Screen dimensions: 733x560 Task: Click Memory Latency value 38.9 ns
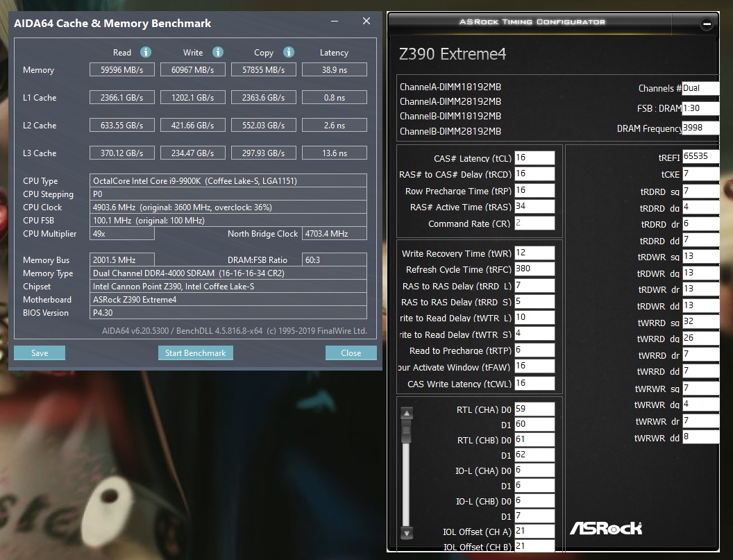point(335,69)
